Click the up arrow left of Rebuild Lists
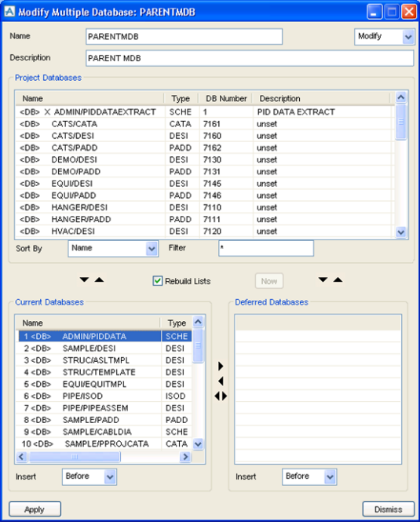Screen dimensions: 420x522 coord(99,279)
